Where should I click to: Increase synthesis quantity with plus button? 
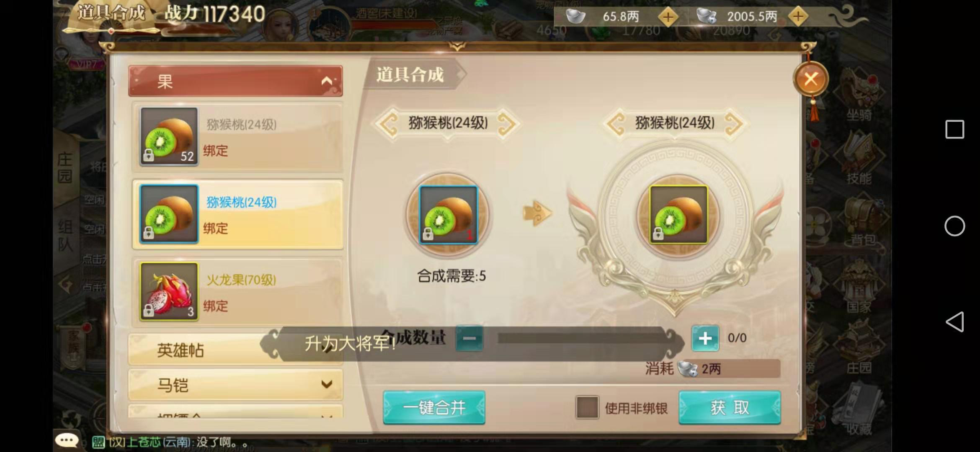click(x=705, y=338)
